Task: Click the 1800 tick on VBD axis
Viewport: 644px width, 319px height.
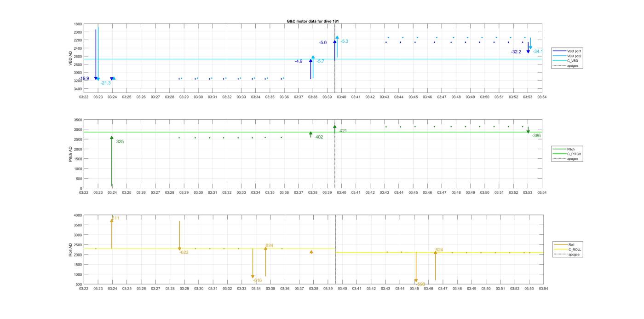Action: click(x=78, y=24)
